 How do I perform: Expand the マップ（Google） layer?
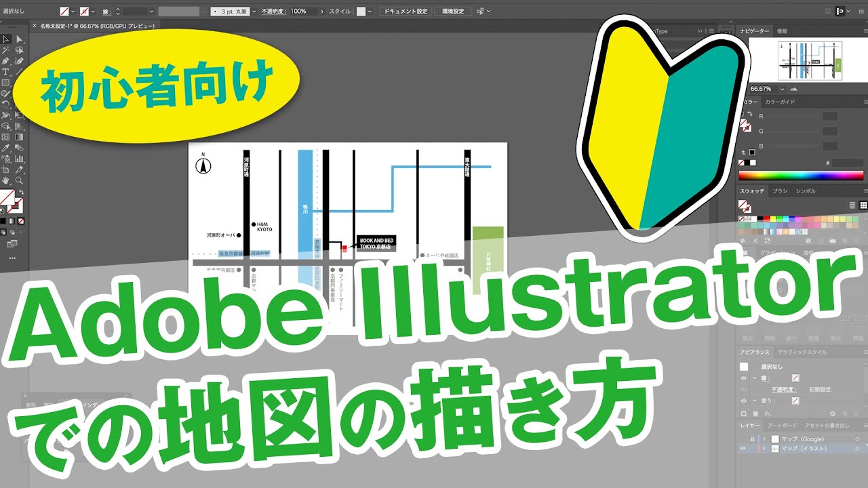pos(764,439)
